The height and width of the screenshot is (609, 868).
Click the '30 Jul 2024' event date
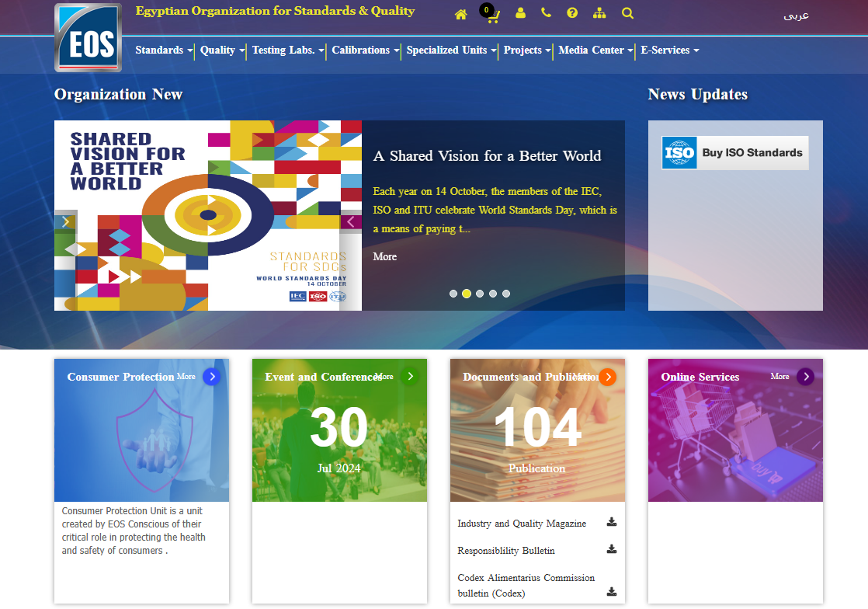point(339,440)
